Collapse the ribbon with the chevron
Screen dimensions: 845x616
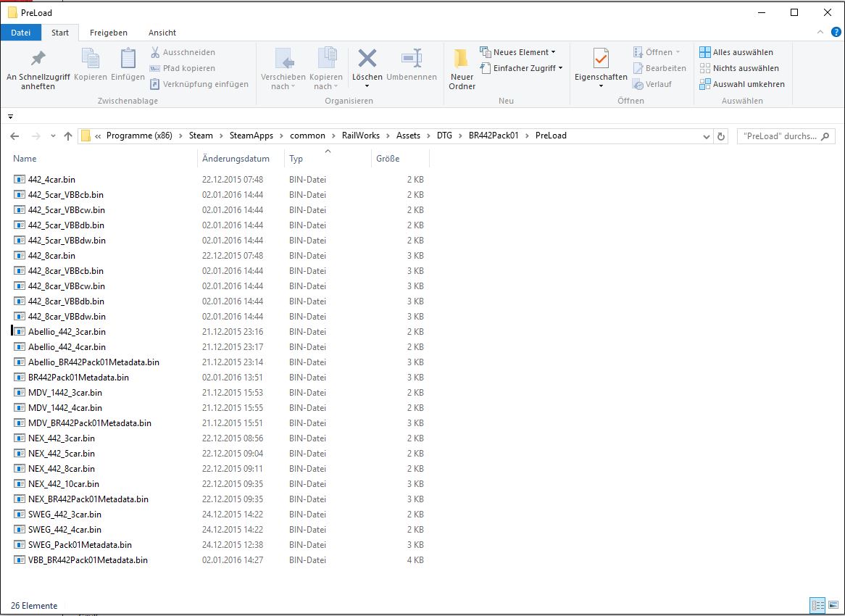pos(820,33)
